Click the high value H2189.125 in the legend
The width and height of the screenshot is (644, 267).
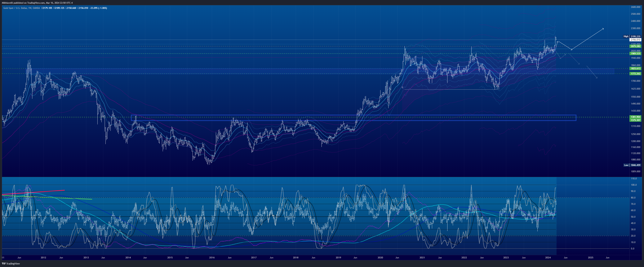(x=59, y=8)
